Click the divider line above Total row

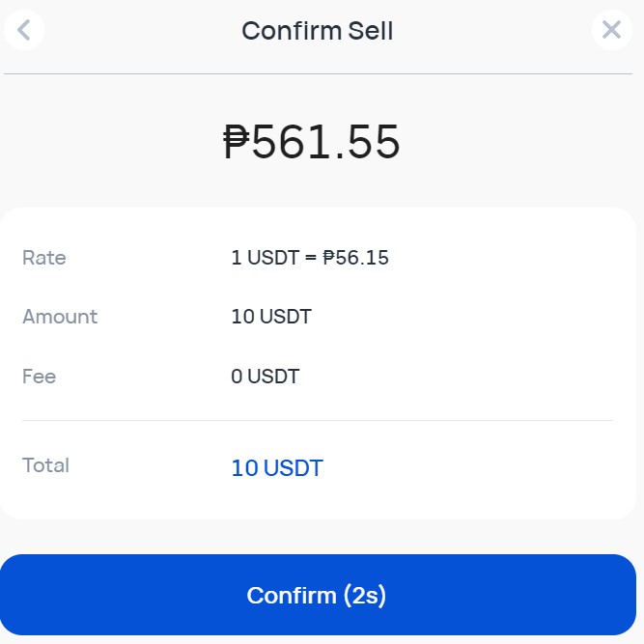318,420
